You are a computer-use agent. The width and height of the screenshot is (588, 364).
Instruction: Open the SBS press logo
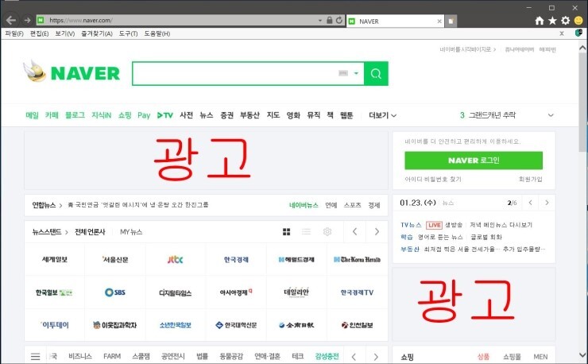pos(115,292)
